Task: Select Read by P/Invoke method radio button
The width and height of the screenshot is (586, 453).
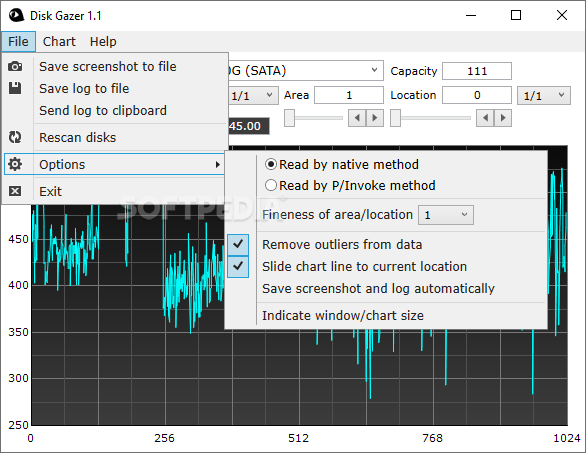Action: point(271,185)
